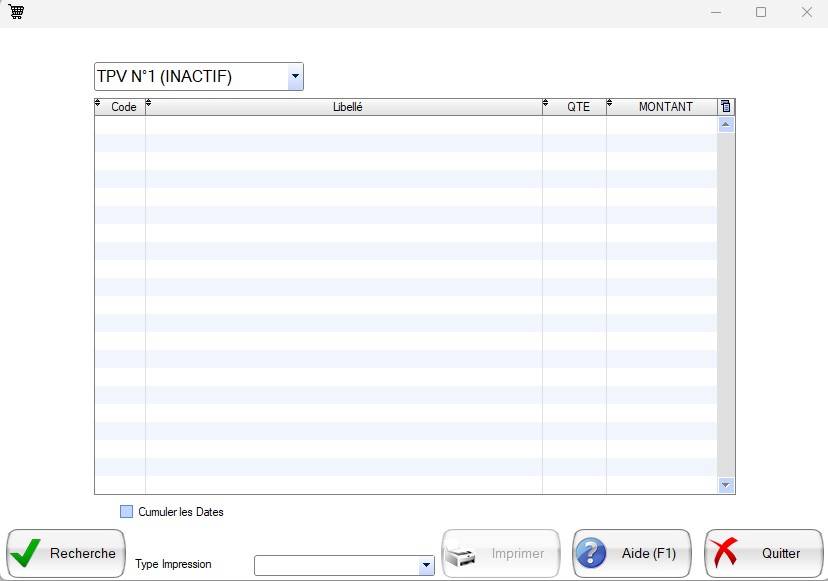Click the vertical scrollbar track of the table
828x581 pixels.
(726, 300)
